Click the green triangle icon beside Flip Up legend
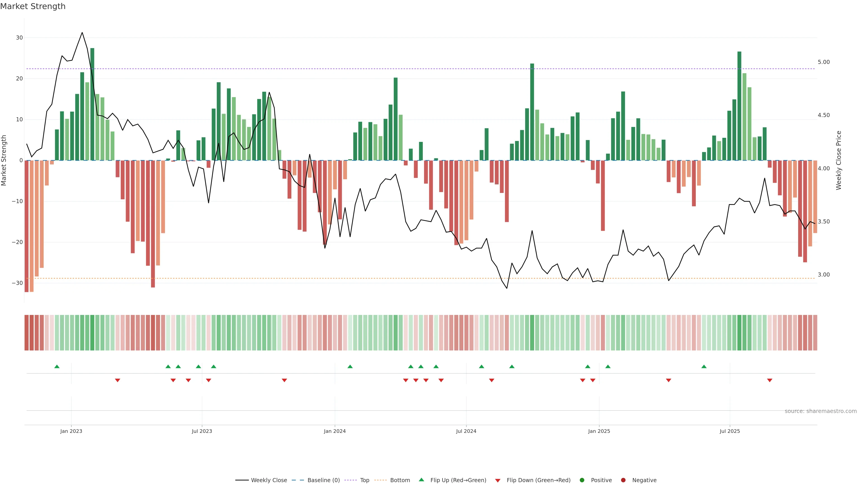The height and width of the screenshot is (488, 868). [421, 480]
